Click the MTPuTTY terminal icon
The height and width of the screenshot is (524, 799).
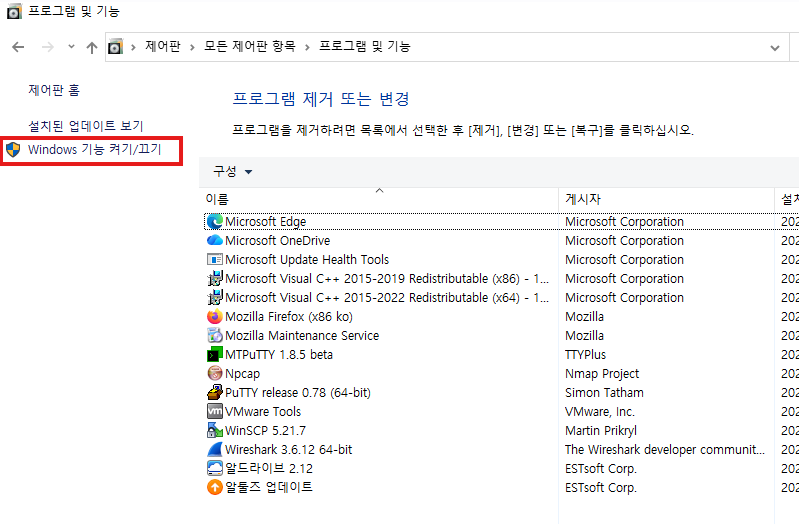click(x=215, y=354)
